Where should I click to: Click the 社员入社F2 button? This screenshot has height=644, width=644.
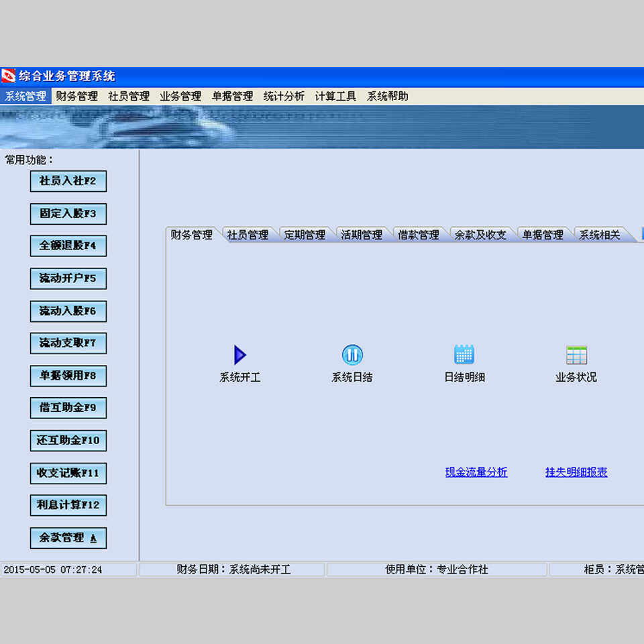[x=68, y=181]
